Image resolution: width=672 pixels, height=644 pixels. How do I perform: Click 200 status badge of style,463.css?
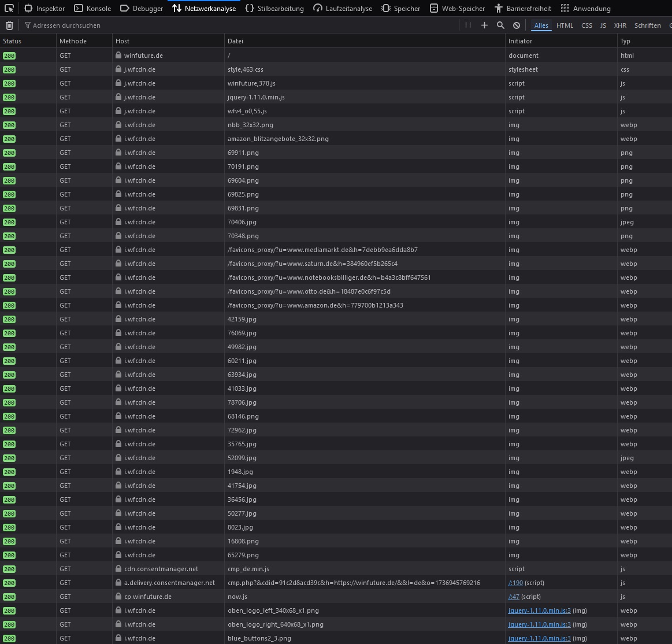click(x=9, y=69)
